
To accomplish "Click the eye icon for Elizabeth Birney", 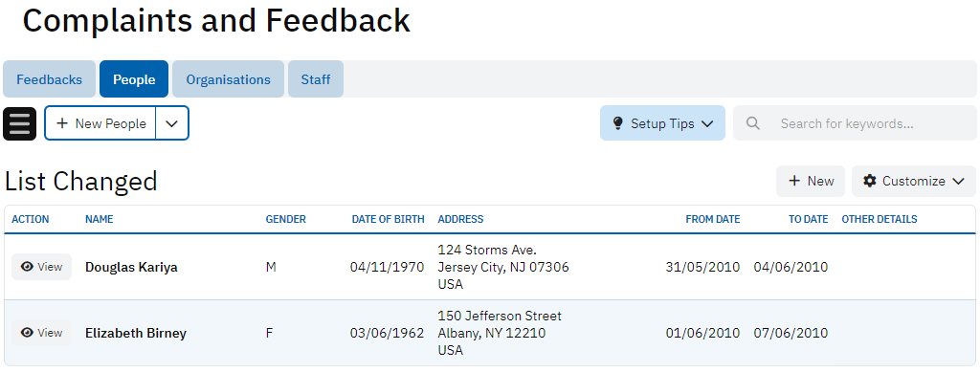I will coord(27,333).
